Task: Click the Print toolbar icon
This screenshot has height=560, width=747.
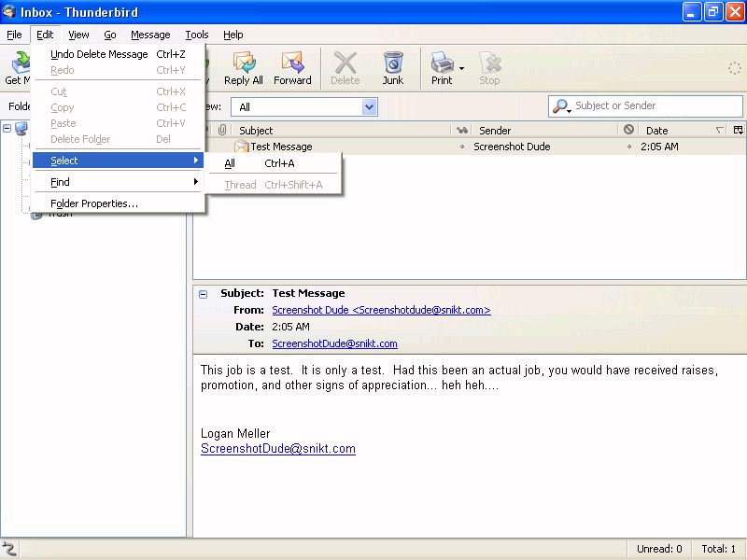Action: click(442, 63)
